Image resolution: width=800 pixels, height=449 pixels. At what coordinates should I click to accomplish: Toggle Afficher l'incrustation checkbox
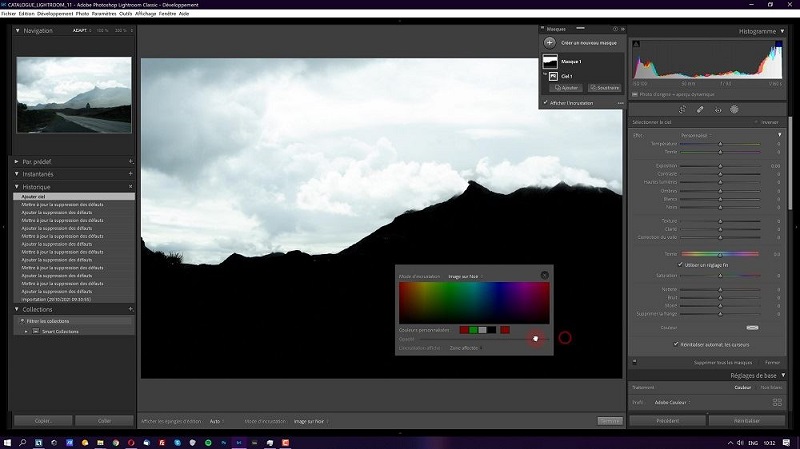point(545,103)
